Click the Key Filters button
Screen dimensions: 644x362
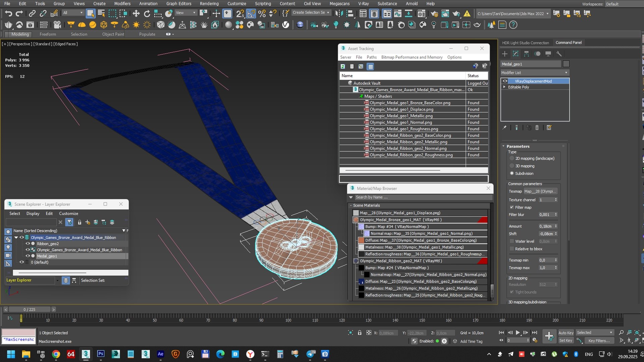[x=599, y=341]
